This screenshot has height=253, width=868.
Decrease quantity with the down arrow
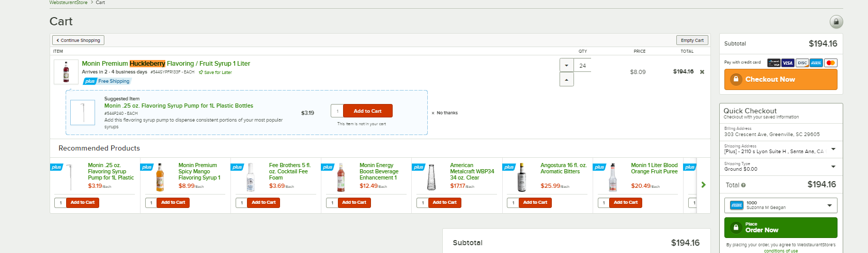coord(567,66)
